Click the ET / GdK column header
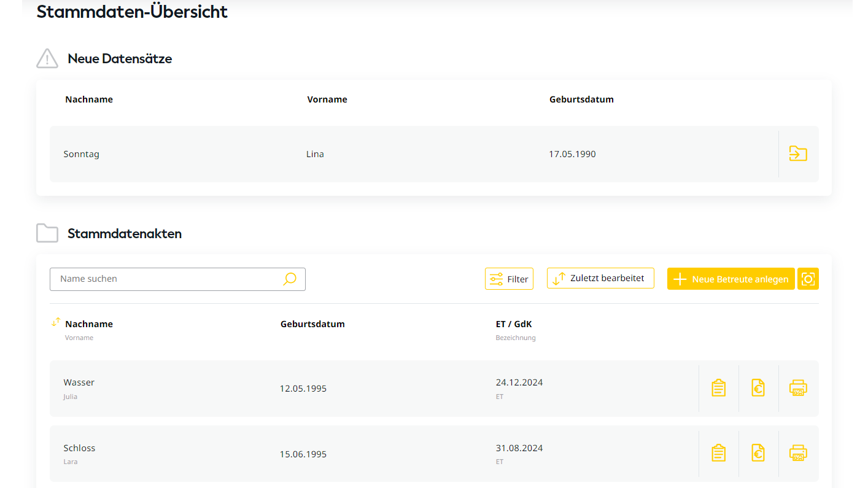The width and height of the screenshot is (868, 488). coord(513,324)
